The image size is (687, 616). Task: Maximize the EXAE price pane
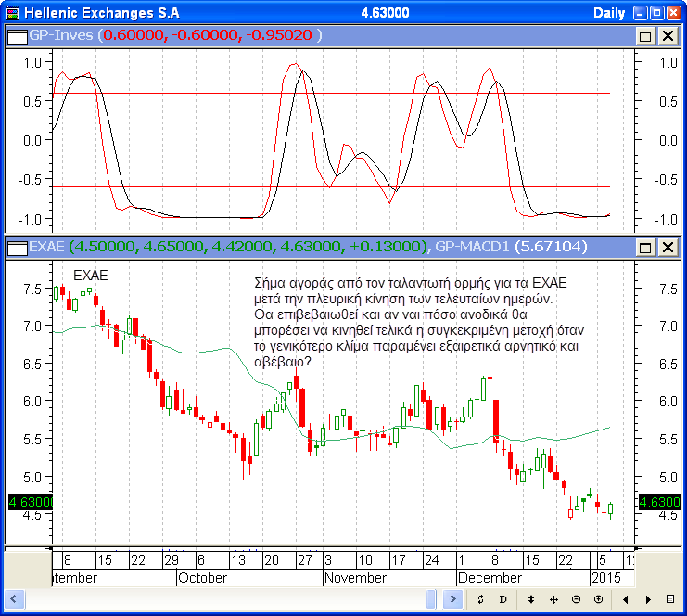click(x=645, y=248)
